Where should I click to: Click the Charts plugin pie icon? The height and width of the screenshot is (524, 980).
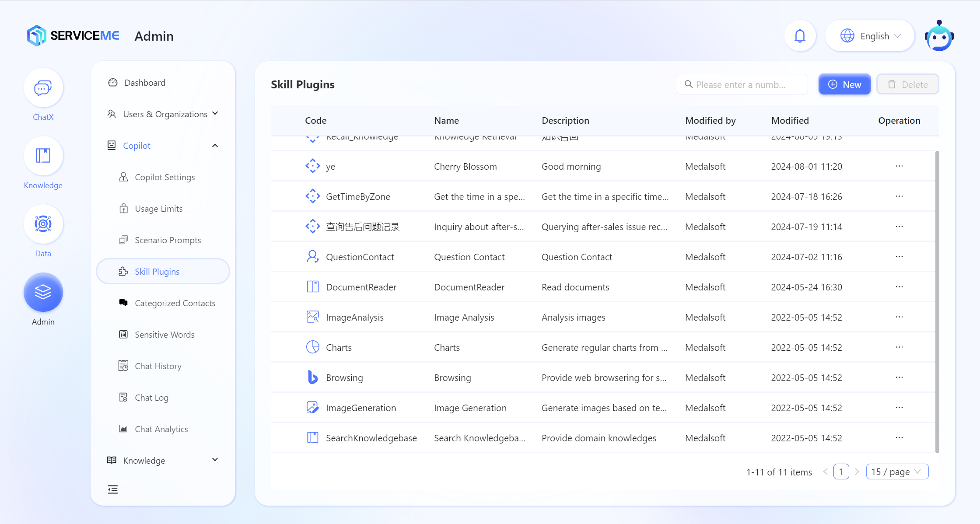pyautogui.click(x=312, y=347)
